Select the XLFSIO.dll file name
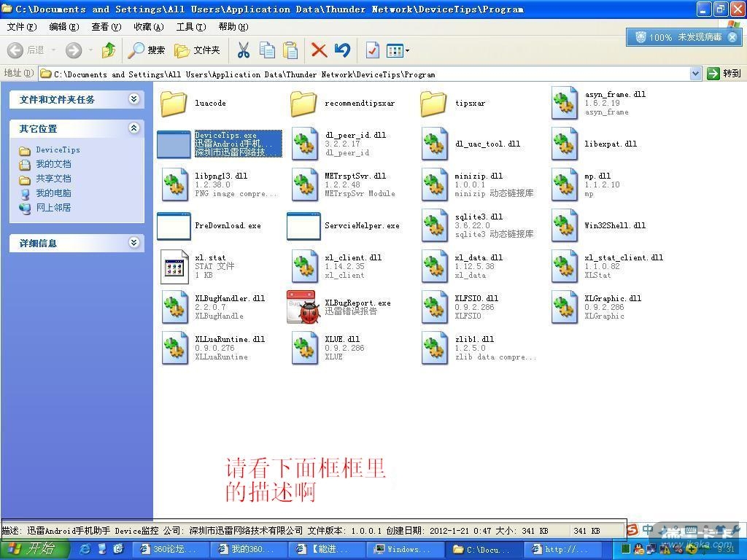 pos(476,298)
